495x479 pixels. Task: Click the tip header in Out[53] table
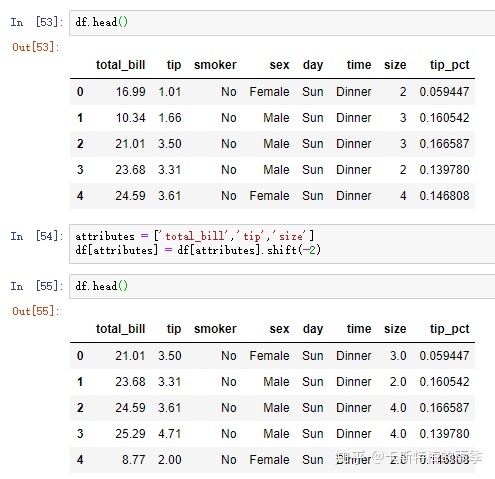(x=174, y=65)
